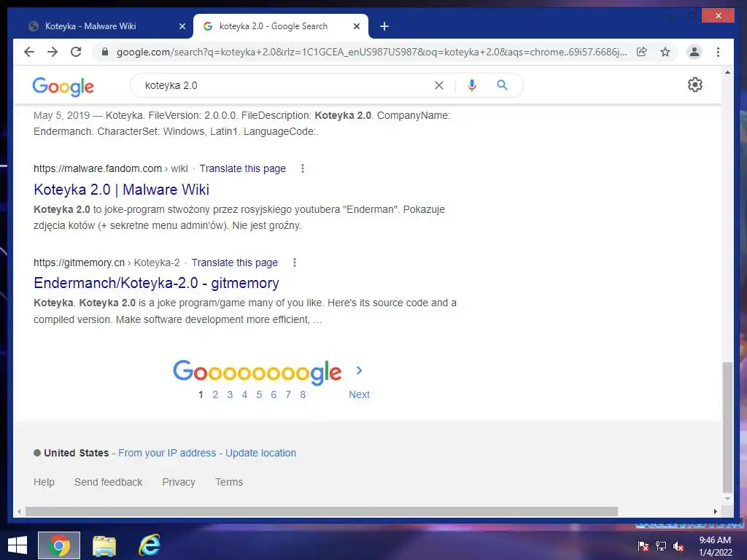Open more options for malware.fandom.com result
747x560 pixels.
[x=303, y=168]
